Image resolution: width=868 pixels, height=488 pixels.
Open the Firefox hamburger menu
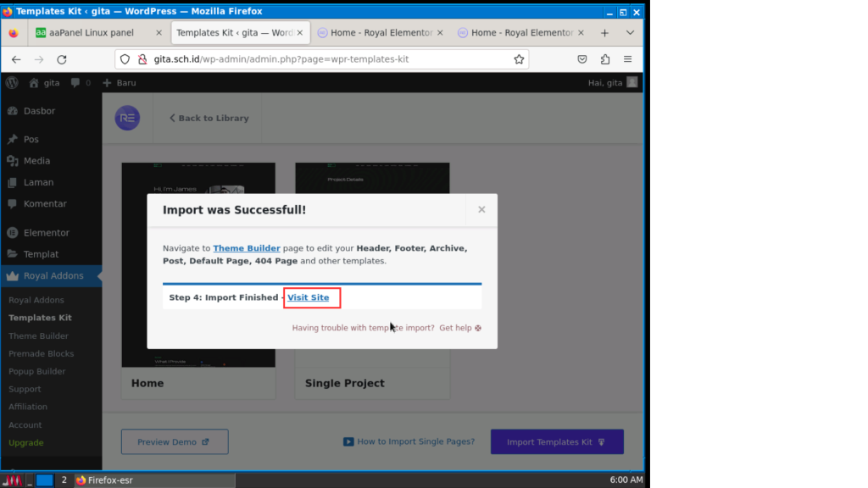click(x=627, y=59)
